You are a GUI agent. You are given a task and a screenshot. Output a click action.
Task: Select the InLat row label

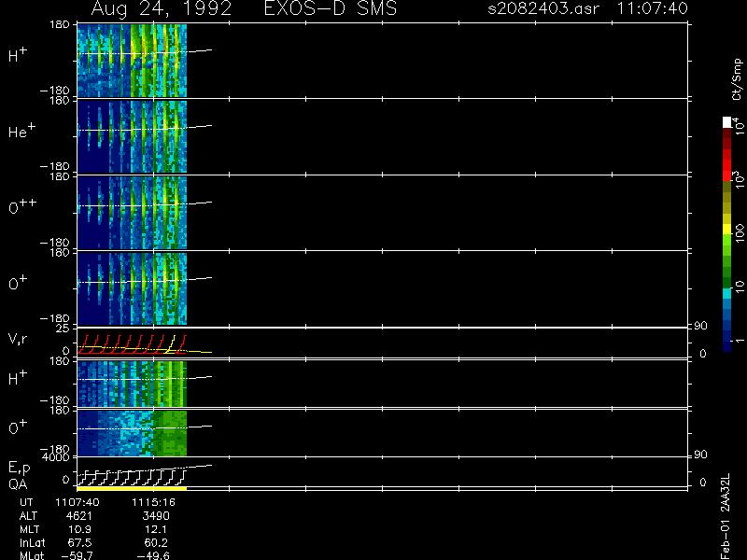click(33, 542)
